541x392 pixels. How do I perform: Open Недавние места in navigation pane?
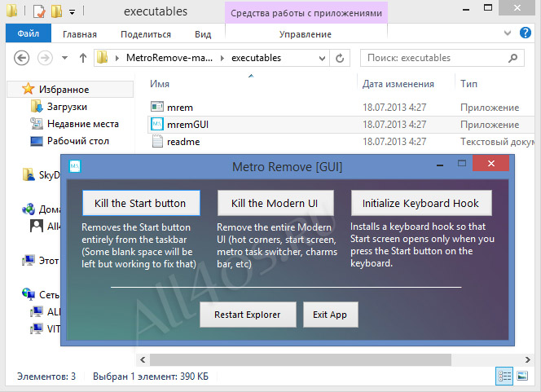pyautogui.click(x=83, y=124)
